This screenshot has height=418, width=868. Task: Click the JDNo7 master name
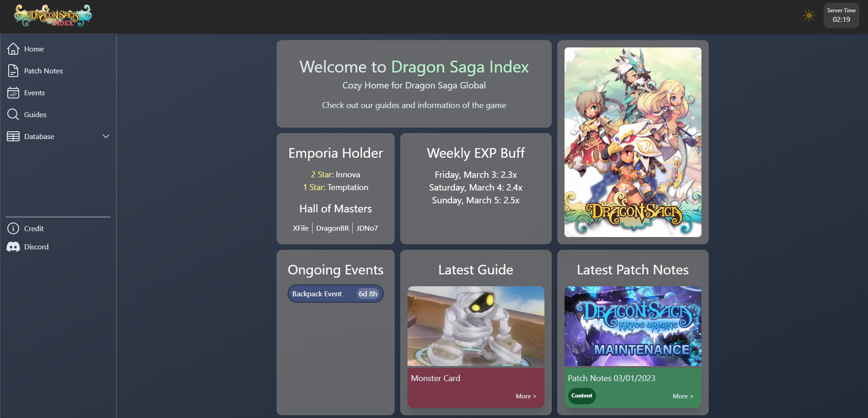tap(367, 228)
